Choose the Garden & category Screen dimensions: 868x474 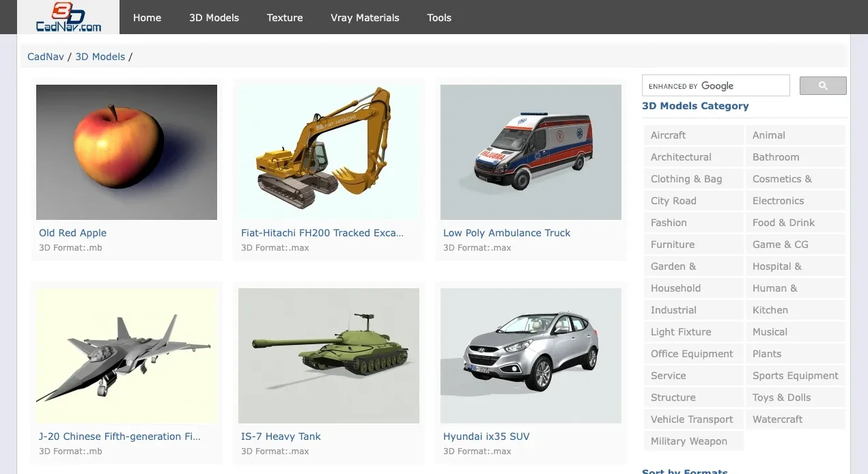(x=693, y=266)
